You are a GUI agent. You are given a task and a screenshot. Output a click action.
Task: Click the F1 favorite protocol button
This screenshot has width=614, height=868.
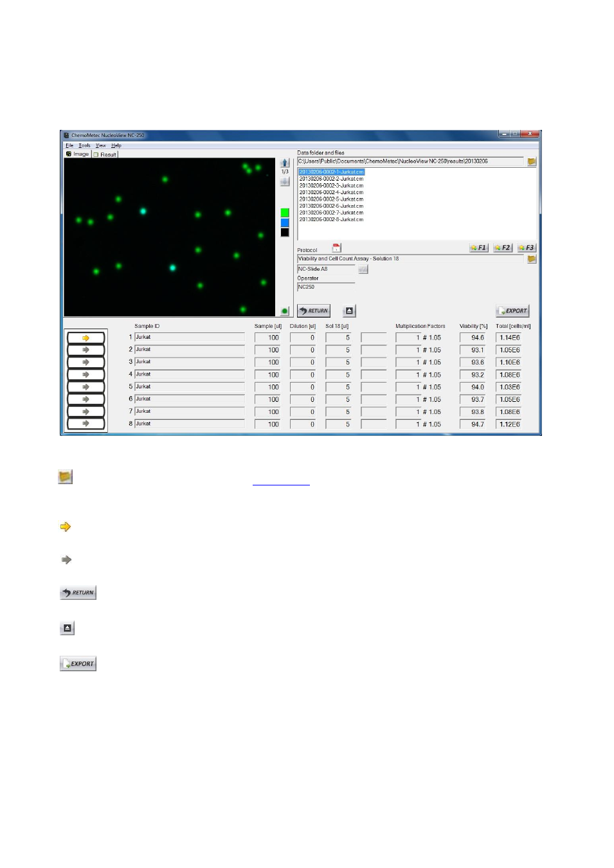[x=478, y=248]
